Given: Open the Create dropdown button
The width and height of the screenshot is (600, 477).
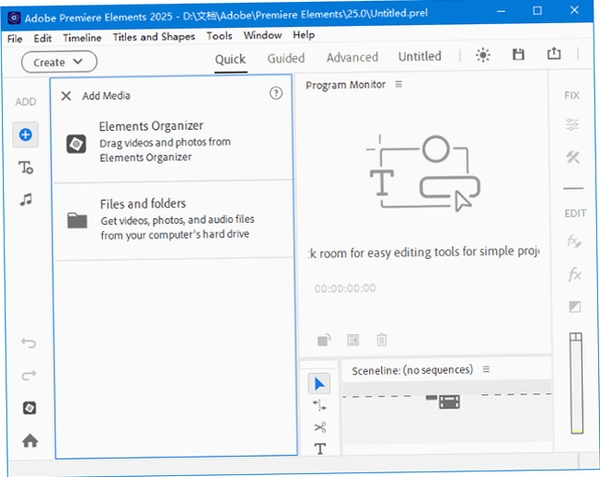Looking at the screenshot, I should click(59, 62).
